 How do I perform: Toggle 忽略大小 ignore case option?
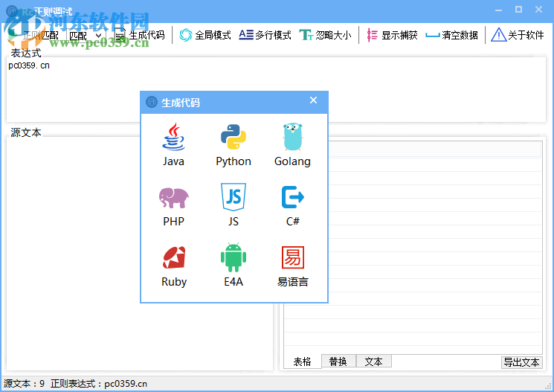coord(325,35)
